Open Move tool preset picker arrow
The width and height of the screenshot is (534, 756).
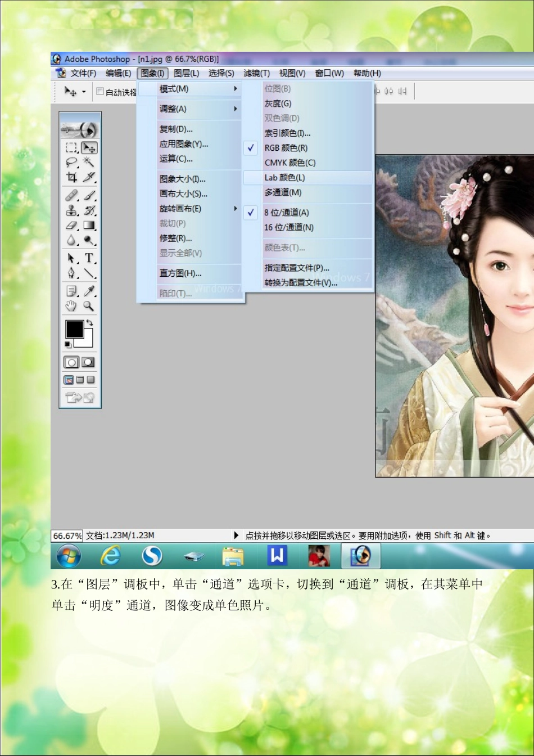click(x=84, y=91)
